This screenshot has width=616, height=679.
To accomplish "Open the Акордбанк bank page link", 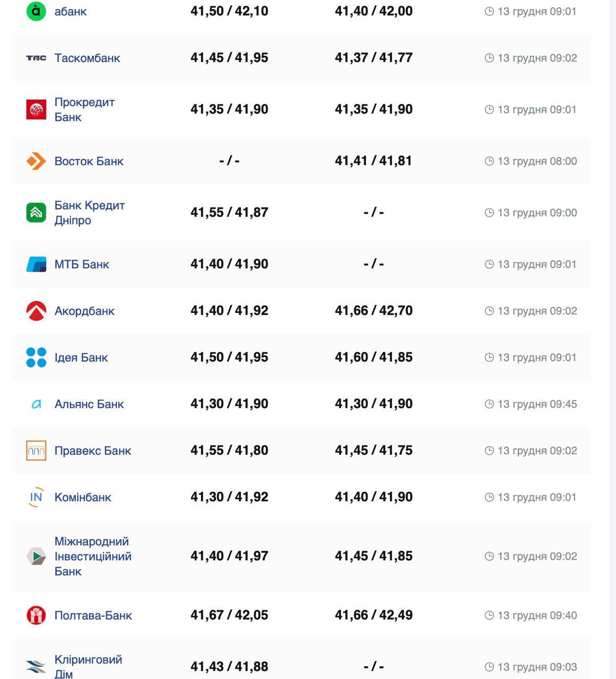I will coord(84,311).
